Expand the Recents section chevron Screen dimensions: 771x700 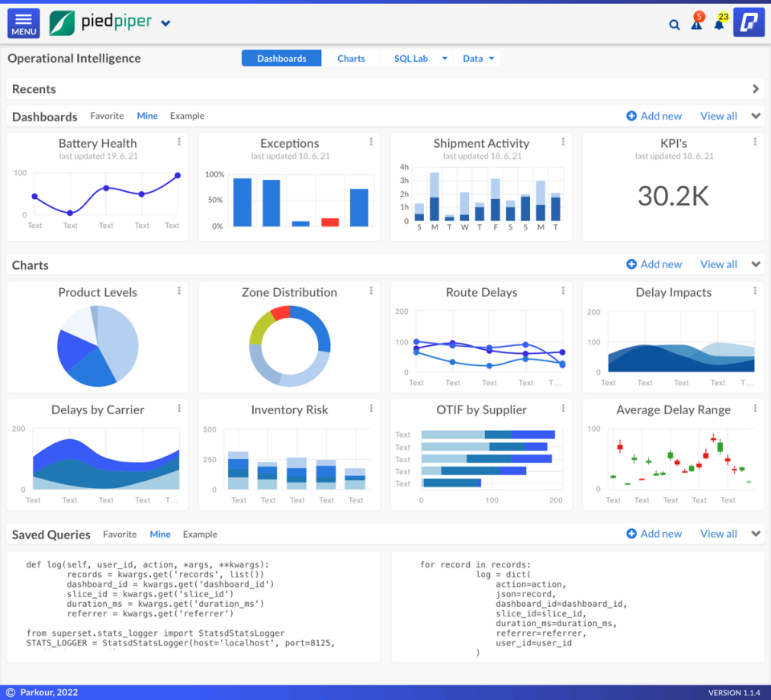coord(755,89)
